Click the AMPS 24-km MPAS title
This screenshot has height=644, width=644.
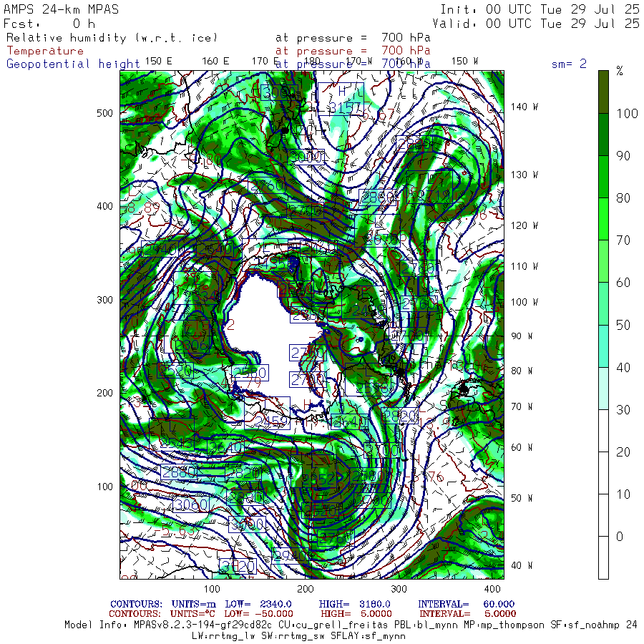(62, 9)
